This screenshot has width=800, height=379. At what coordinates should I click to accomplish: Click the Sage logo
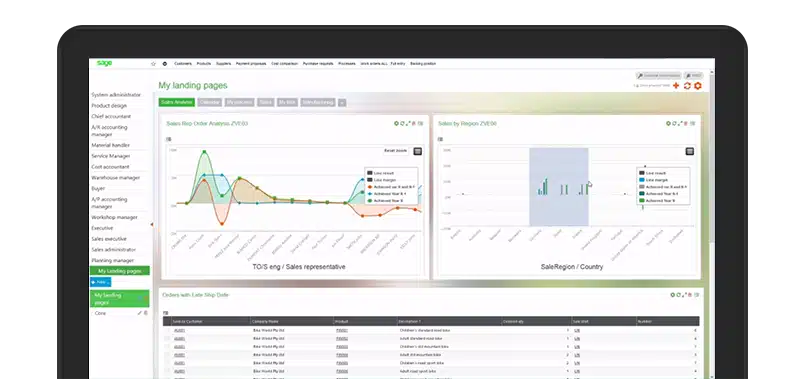(104, 63)
